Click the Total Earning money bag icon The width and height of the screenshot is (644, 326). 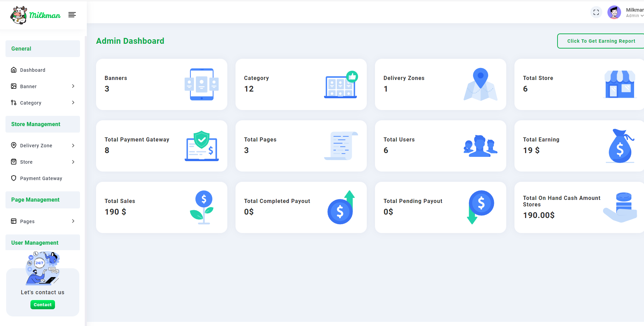[620, 146]
